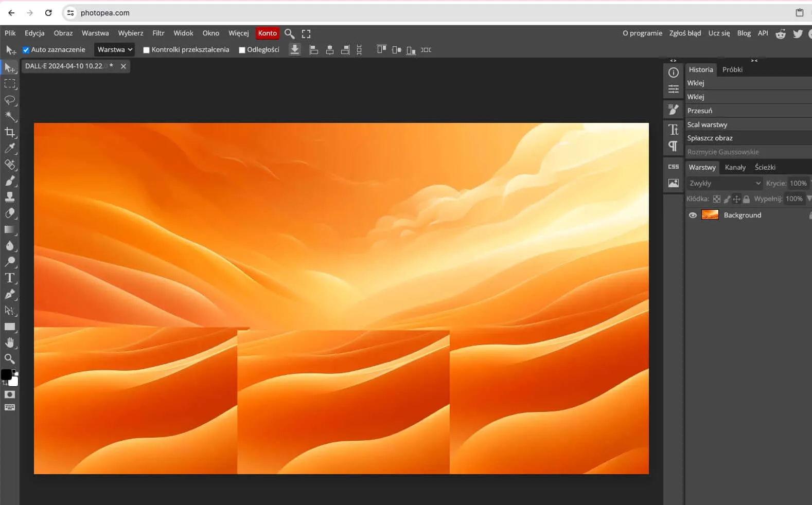Open the Twitter link icon
This screenshot has height=505, width=812.
point(798,34)
